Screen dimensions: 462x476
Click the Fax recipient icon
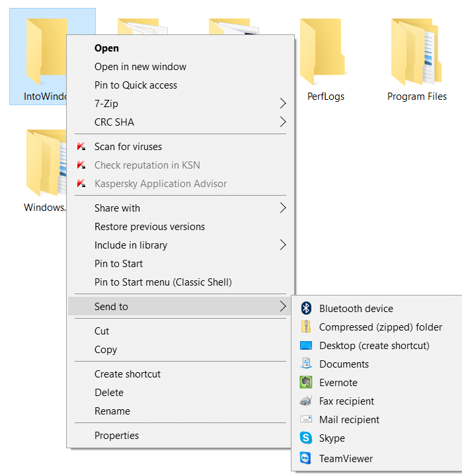[x=306, y=401]
